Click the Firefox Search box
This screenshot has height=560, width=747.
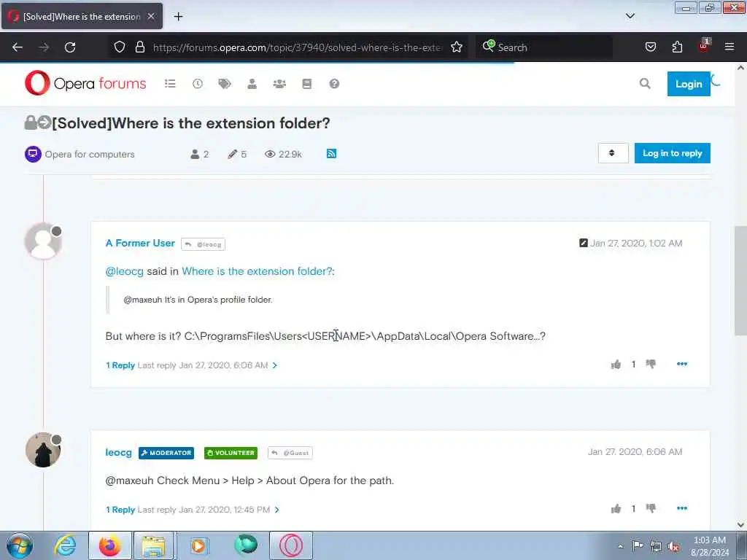tap(544, 47)
